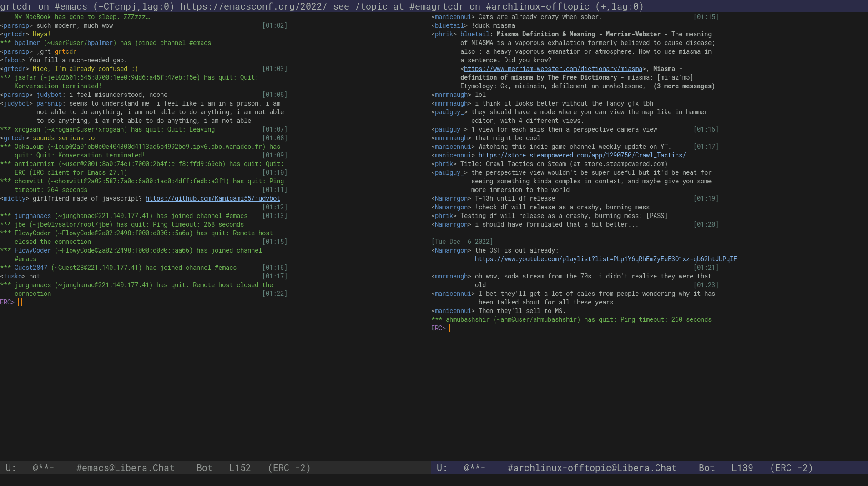The image size is (868, 486).
Task: Click 'Cats are already crazy when sober.' message
Action: tap(540, 17)
